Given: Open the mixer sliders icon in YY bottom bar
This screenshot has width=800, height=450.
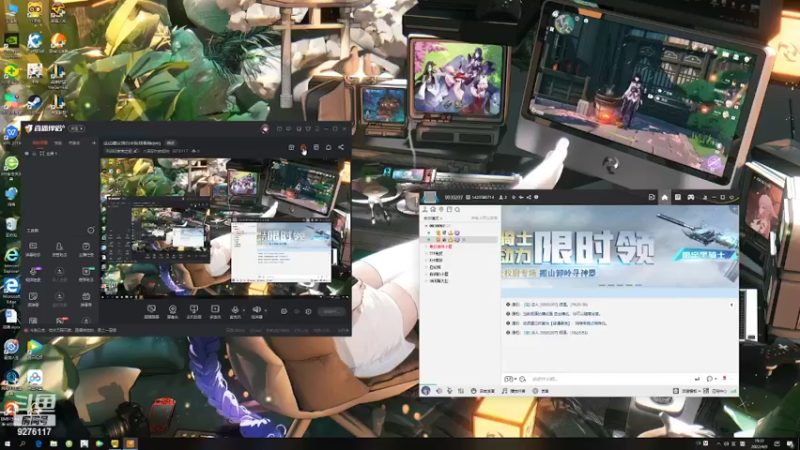Looking at the screenshot, I should click(461, 391).
